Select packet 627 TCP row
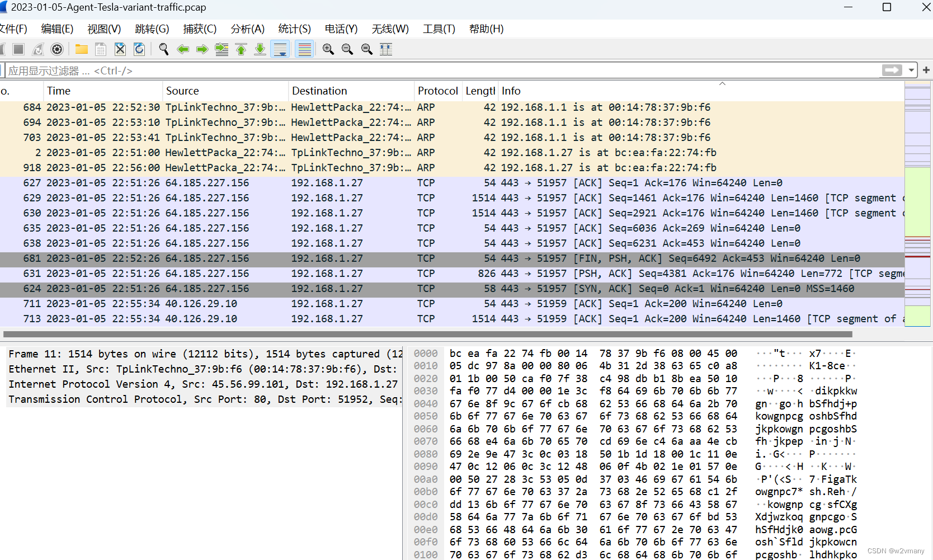Viewport: 933px width, 560px height. 452,182
